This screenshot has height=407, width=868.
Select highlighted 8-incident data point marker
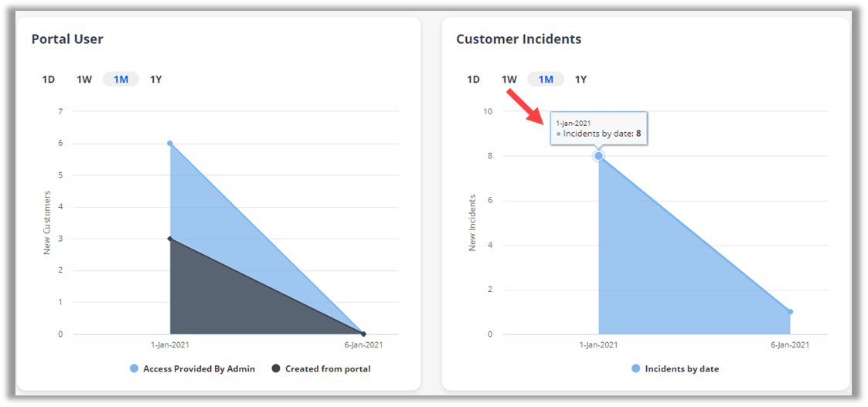[x=598, y=156]
